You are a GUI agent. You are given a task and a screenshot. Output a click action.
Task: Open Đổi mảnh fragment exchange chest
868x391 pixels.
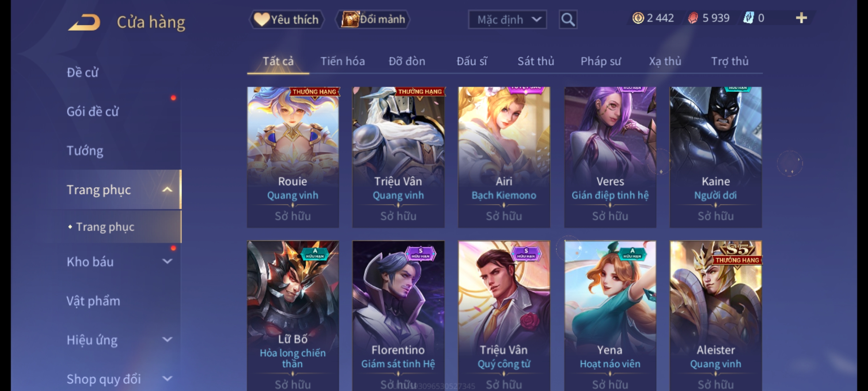pos(373,19)
